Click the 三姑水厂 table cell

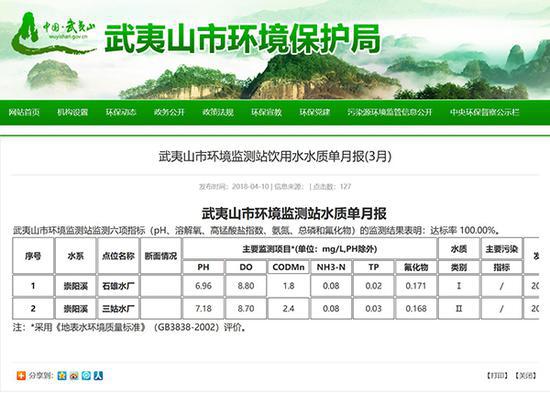coord(118,308)
